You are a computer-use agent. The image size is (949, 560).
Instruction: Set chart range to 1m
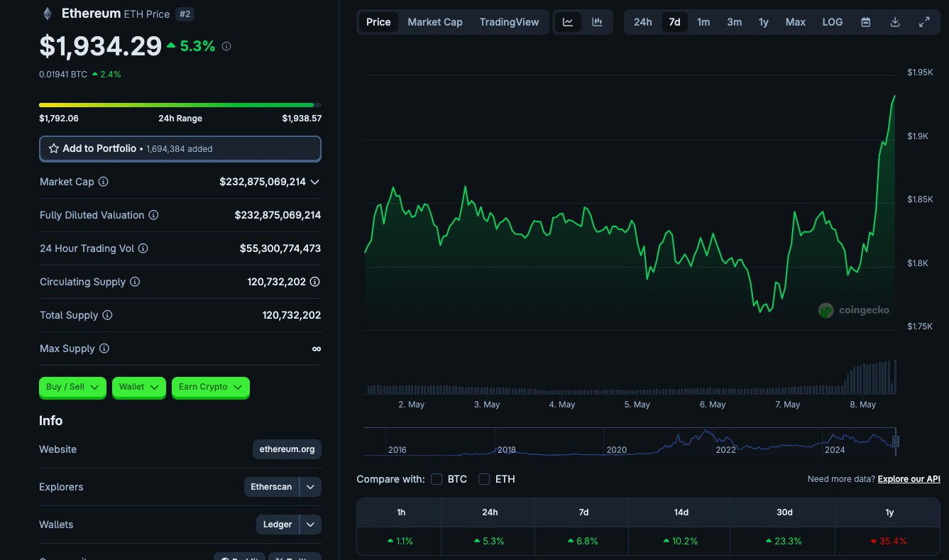pos(703,22)
